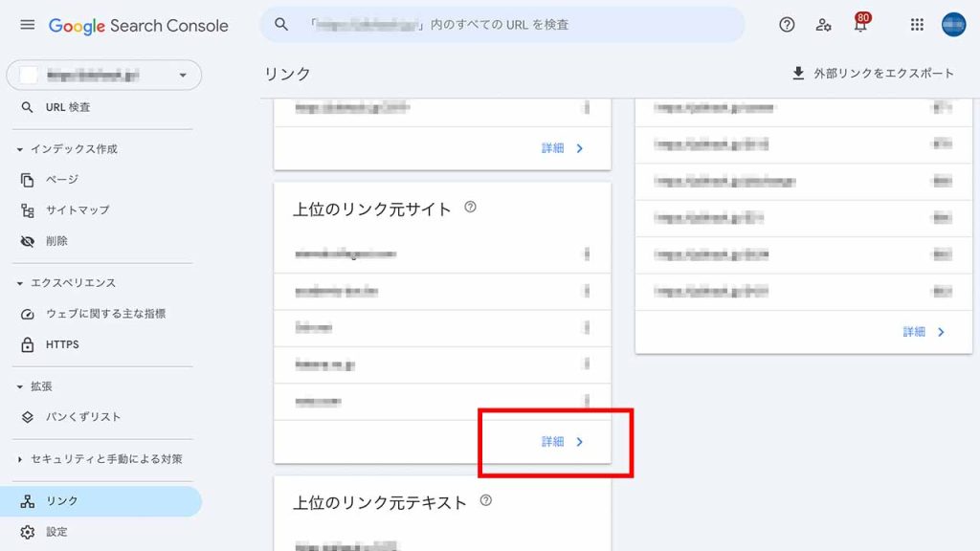This screenshot has width=980, height=551.
Task: Select サイトマップ in sidebar
Action: 78,210
